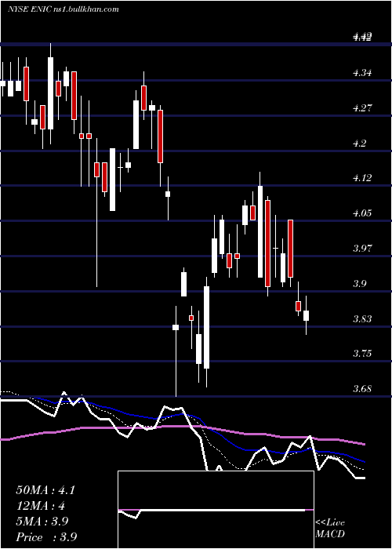Open the MACD inset chart panel
Viewport: 392px width, 549px height.
[x=216, y=510]
